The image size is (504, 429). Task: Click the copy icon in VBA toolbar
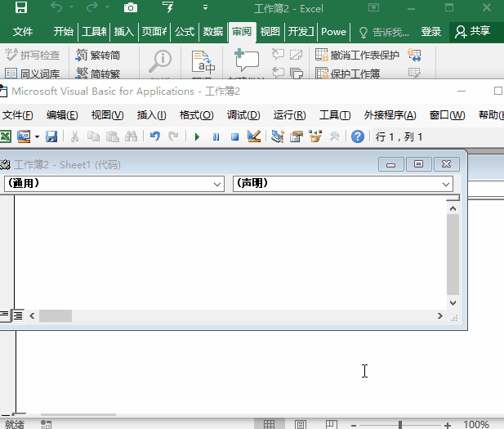(x=94, y=136)
